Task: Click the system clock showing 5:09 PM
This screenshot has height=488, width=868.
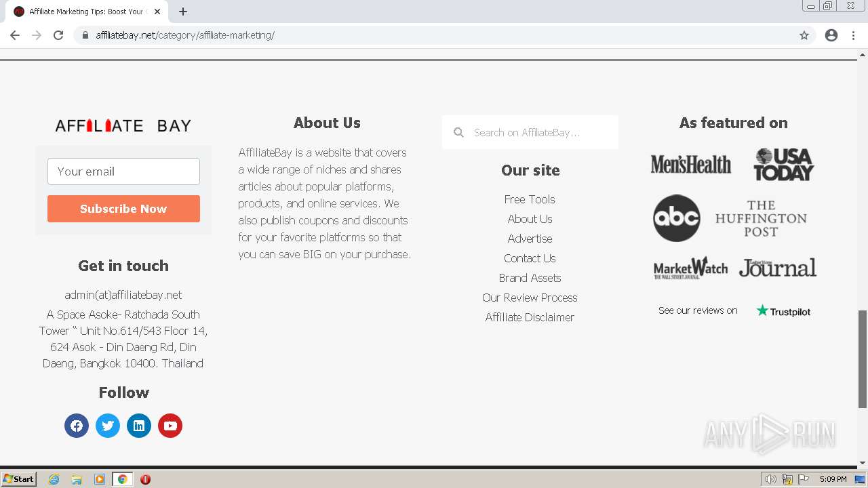Action: [x=833, y=479]
